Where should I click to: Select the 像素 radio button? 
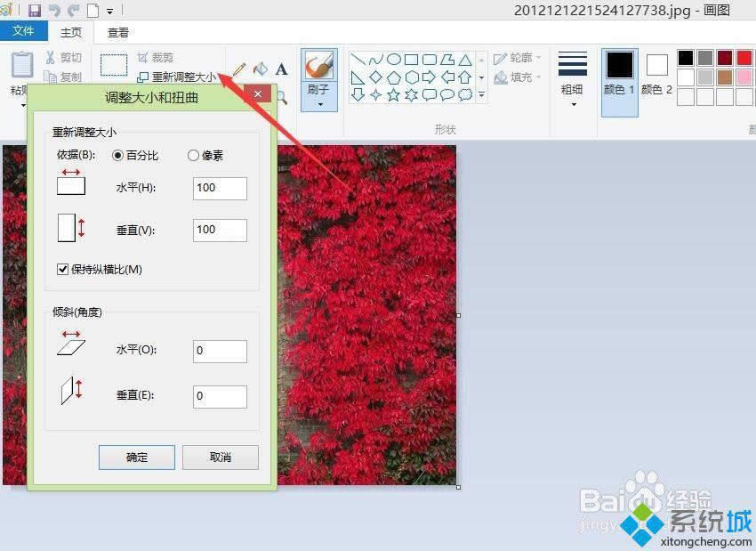pyautogui.click(x=193, y=155)
